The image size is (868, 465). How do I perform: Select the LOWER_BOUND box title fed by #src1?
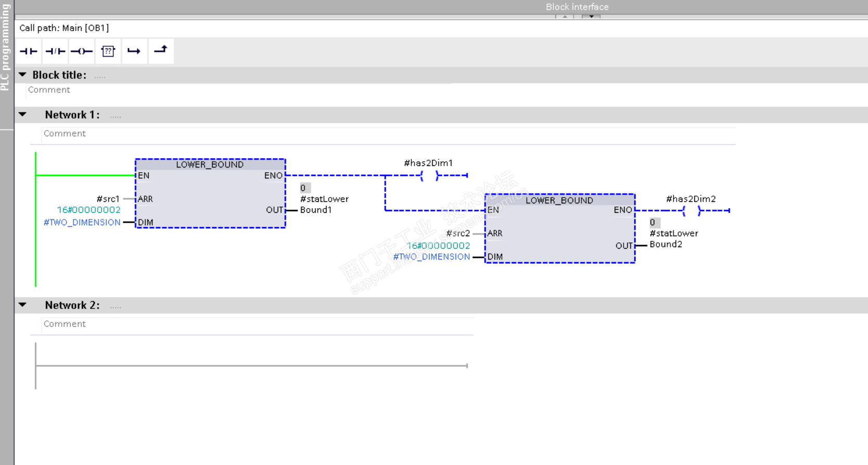(210, 165)
